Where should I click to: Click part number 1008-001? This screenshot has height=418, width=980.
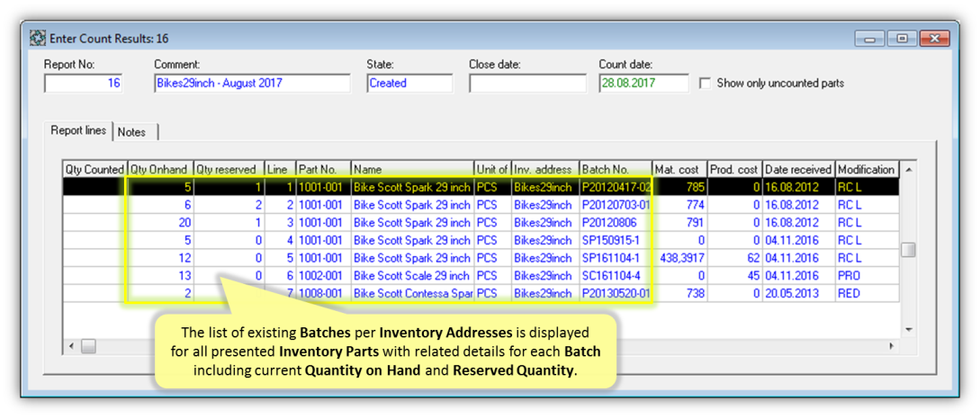point(323,293)
